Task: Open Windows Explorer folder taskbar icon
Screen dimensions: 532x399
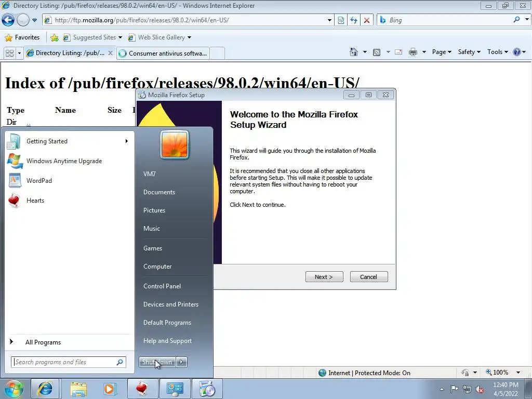Action: pos(78,389)
